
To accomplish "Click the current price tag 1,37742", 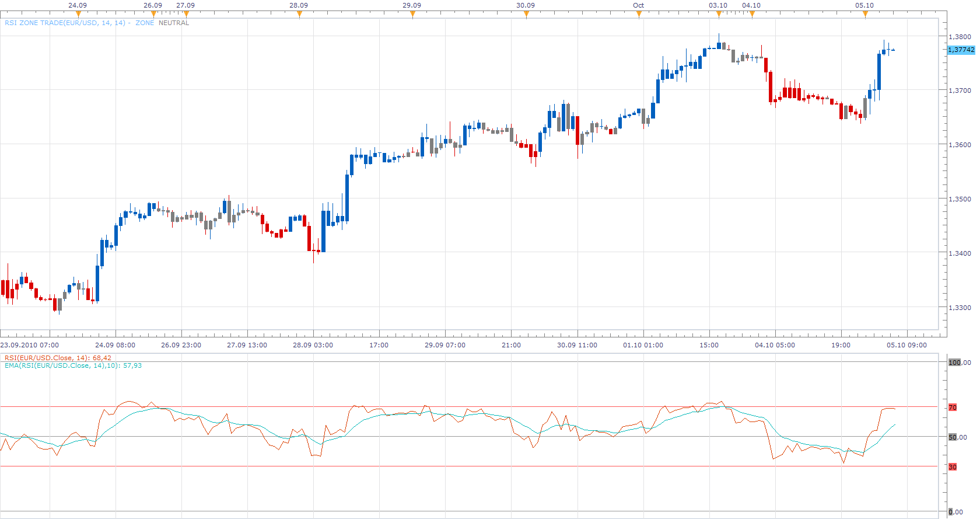I will pos(961,50).
